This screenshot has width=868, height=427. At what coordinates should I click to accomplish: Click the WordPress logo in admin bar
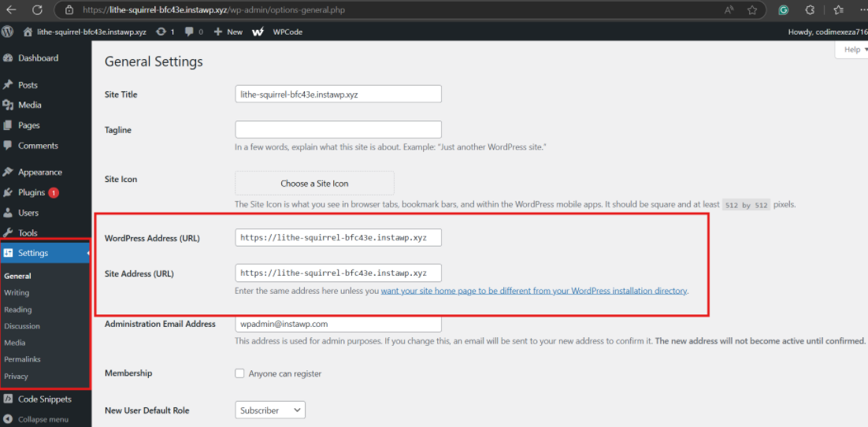click(7, 32)
